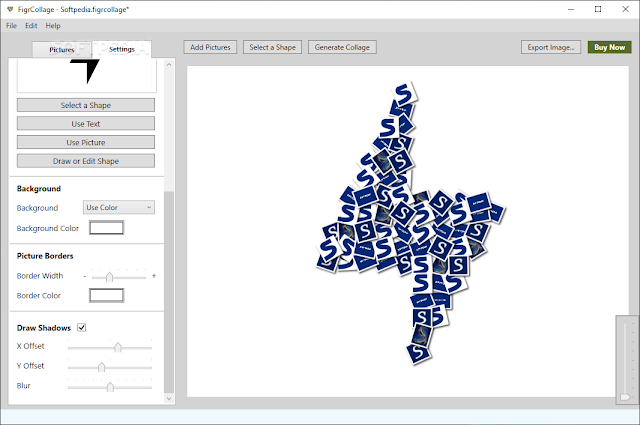Open Draw or Edit Shape
This screenshot has height=425, width=640.
[86, 161]
